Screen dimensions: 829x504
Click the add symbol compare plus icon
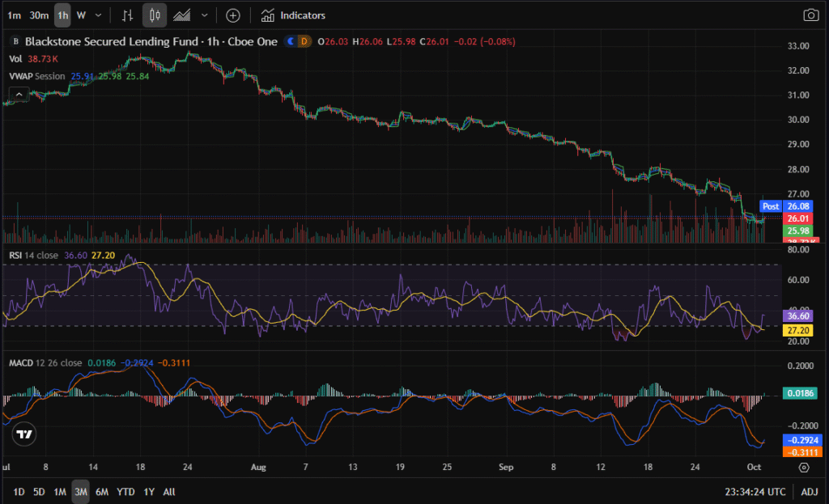(x=233, y=15)
